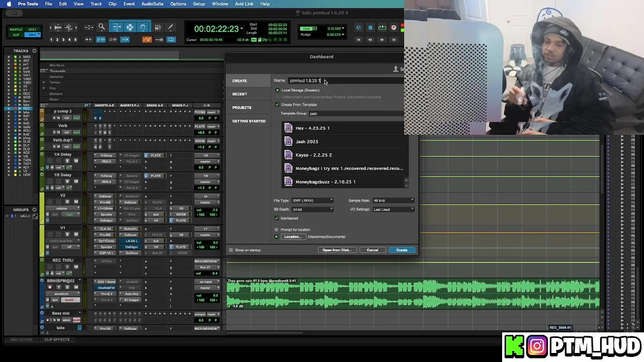Click the session Name input field
The width and height of the screenshot is (644, 362).
[x=346, y=81]
